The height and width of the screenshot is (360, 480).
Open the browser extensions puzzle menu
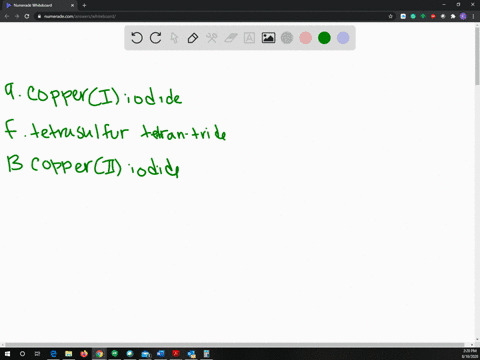click(x=453, y=16)
